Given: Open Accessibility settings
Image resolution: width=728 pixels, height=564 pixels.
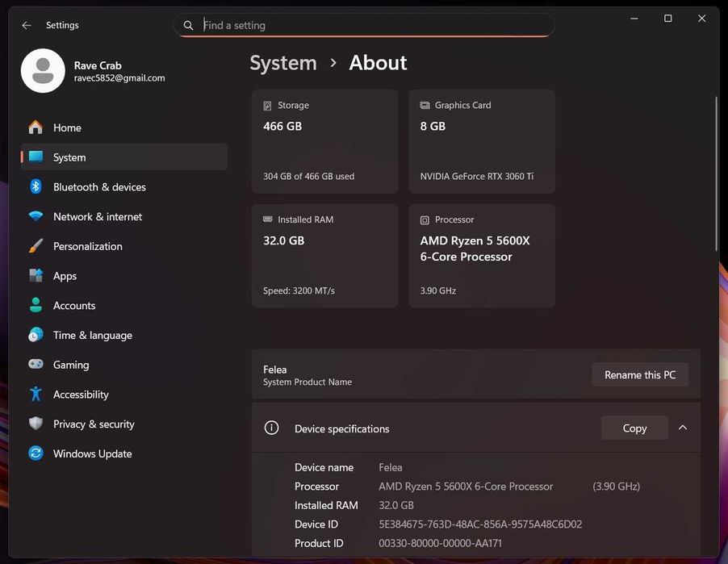Looking at the screenshot, I should coord(124,395).
